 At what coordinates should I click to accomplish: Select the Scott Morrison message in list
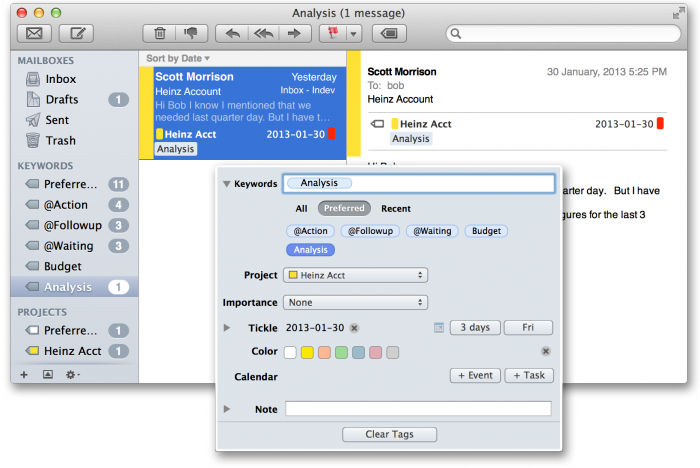[x=243, y=113]
